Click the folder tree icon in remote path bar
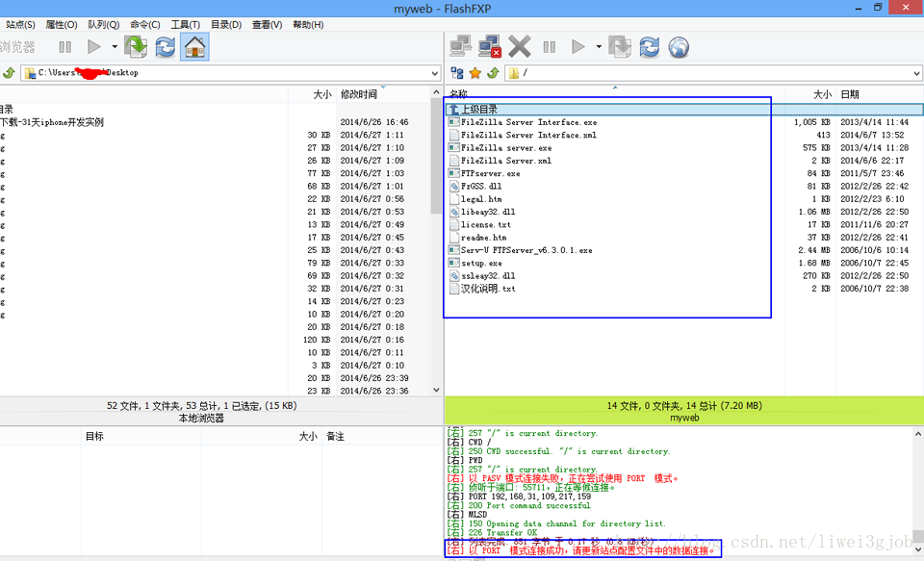The height and width of the screenshot is (561, 924). tap(456, 72)
